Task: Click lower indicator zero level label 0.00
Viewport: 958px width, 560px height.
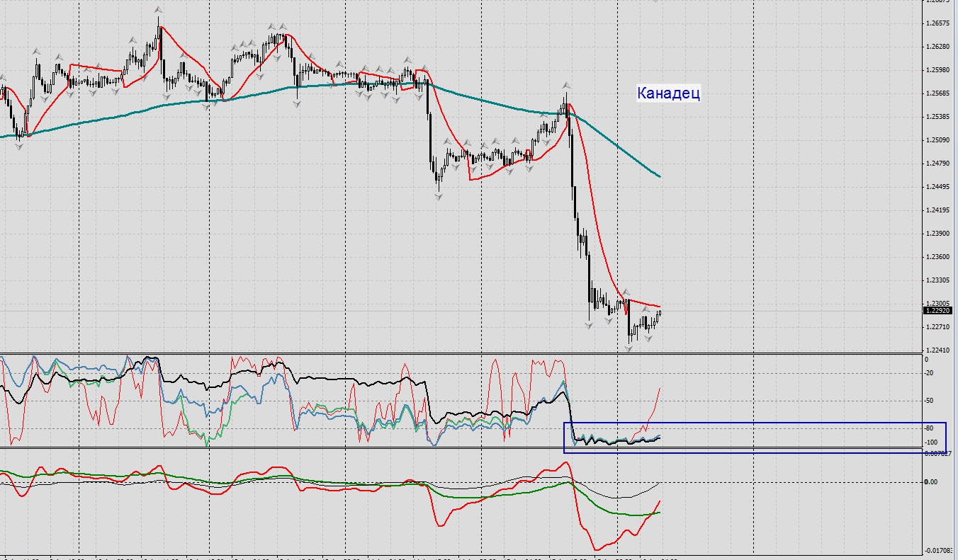Action: [x=932, y=482]
